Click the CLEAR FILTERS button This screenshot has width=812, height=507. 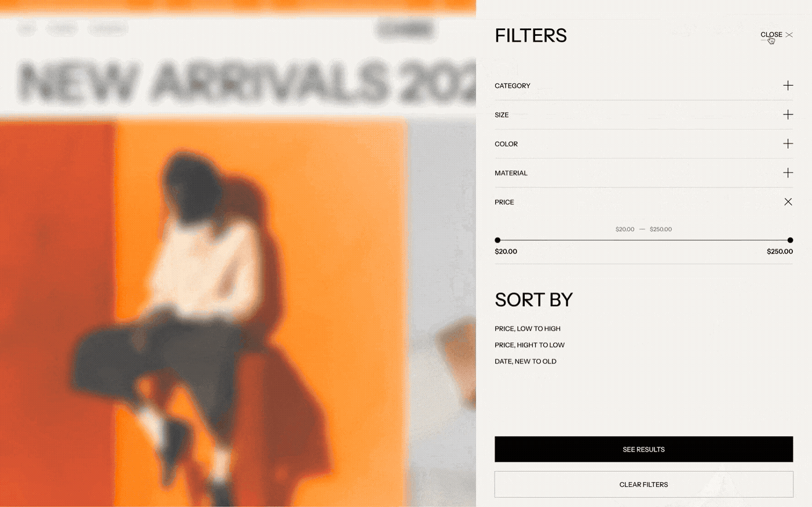point(643,484)
